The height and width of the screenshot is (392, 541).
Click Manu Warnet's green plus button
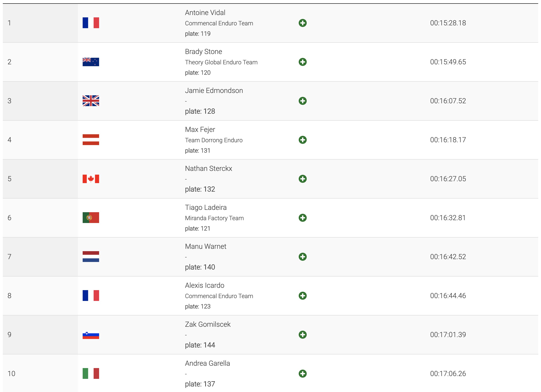302,257
